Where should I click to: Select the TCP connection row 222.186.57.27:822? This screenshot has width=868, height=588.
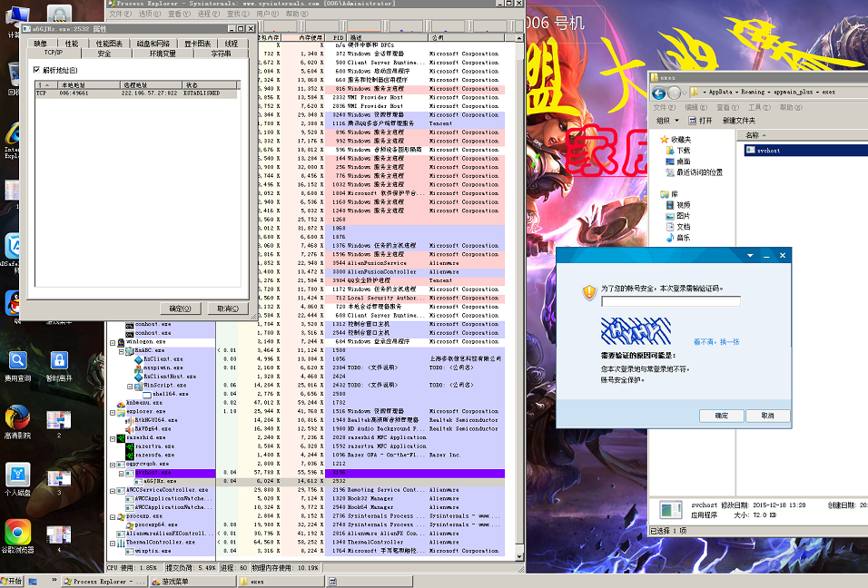(137, 93)
